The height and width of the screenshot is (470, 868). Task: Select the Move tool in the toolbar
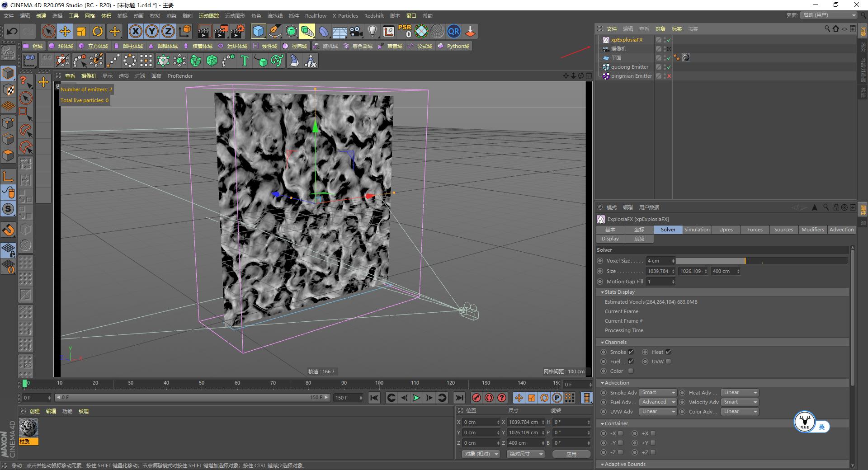coord(65,31)
